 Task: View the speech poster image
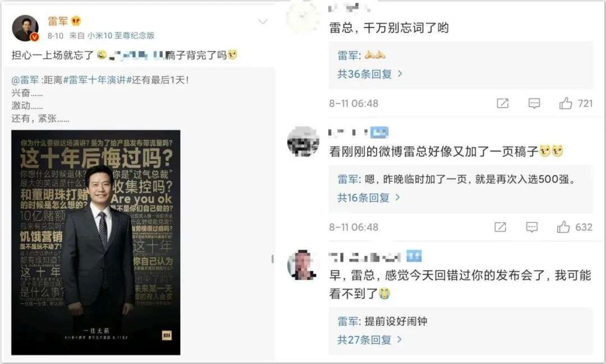click(x=95, y=242)
